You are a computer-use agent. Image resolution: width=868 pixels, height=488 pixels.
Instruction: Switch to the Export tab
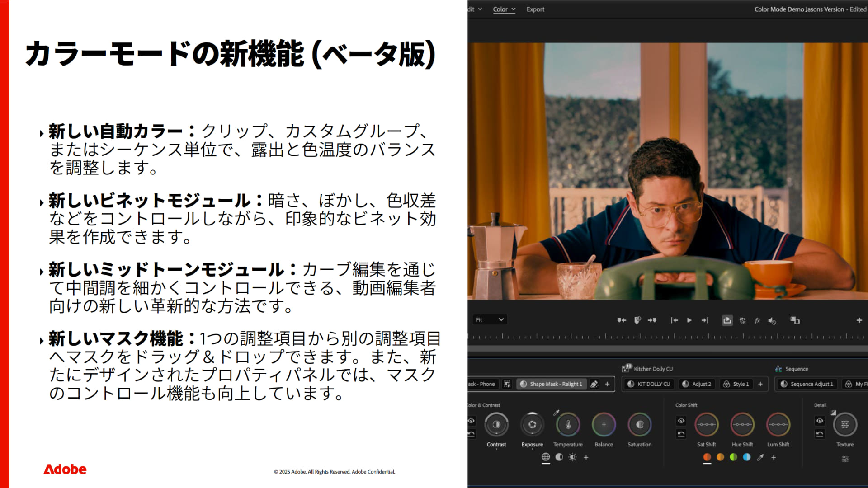[x=535, y=9]
